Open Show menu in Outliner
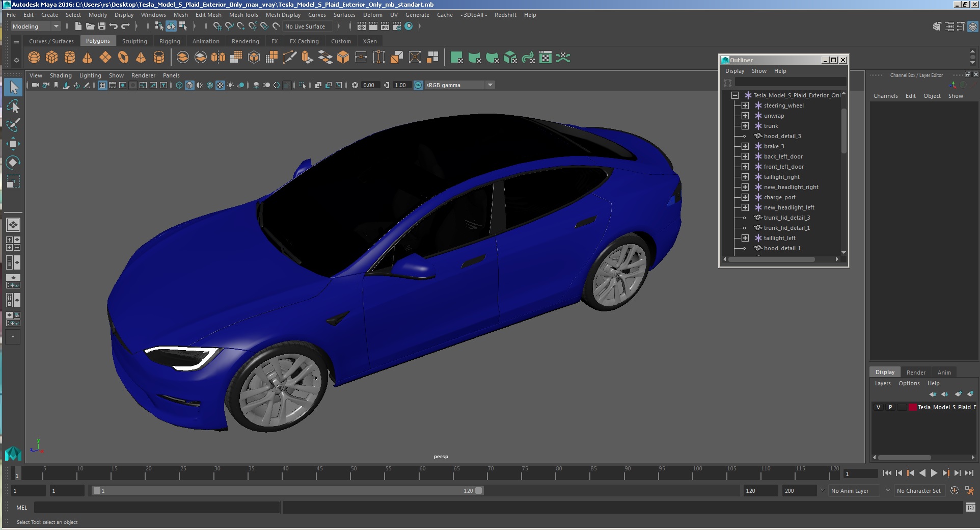The height and width of the screenshot is (530, 980). click(759, 71)
